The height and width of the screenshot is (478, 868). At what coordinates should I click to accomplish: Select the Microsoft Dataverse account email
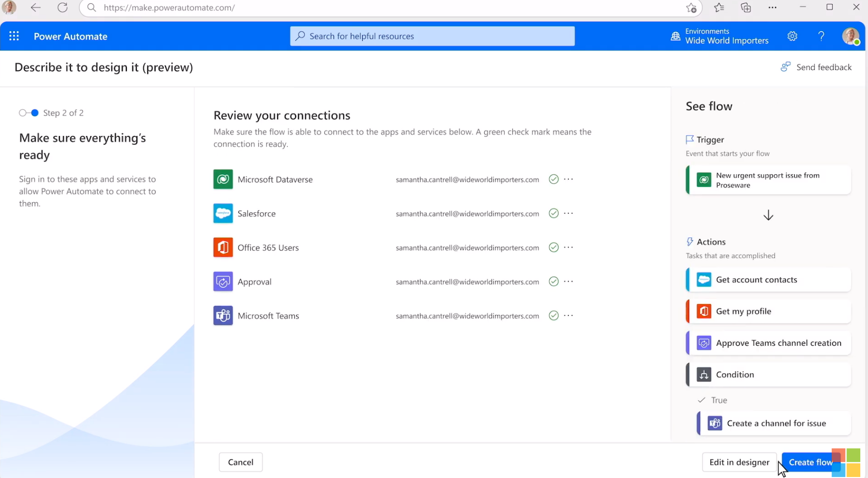467,180
